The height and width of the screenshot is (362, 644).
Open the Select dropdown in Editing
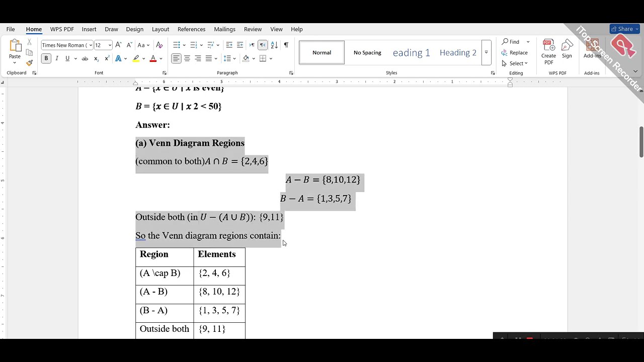[x=515, y=63]
